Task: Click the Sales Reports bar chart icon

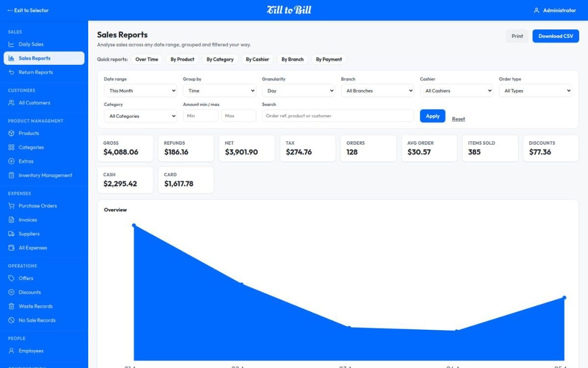Action: [11, 58]
